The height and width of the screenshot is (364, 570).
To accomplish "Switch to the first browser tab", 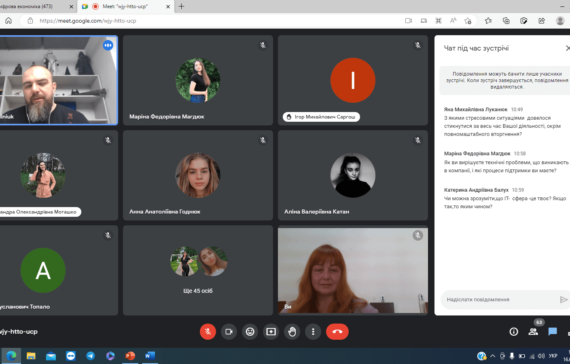I will [x=36, y=7].
